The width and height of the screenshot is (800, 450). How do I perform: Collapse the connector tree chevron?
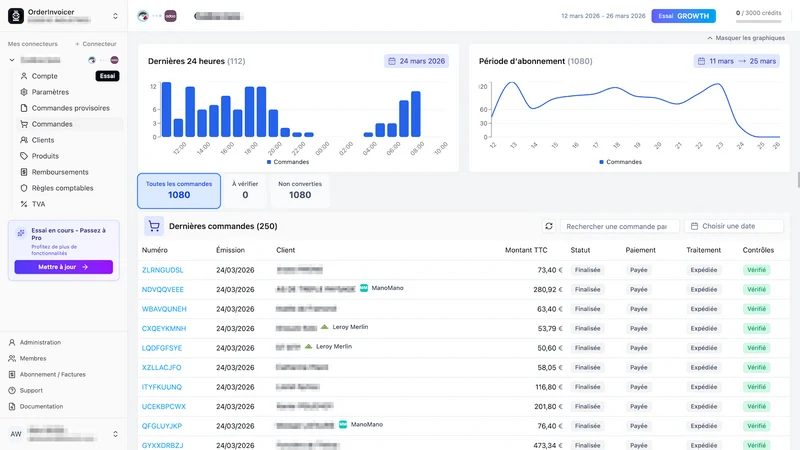coord(12,60)
